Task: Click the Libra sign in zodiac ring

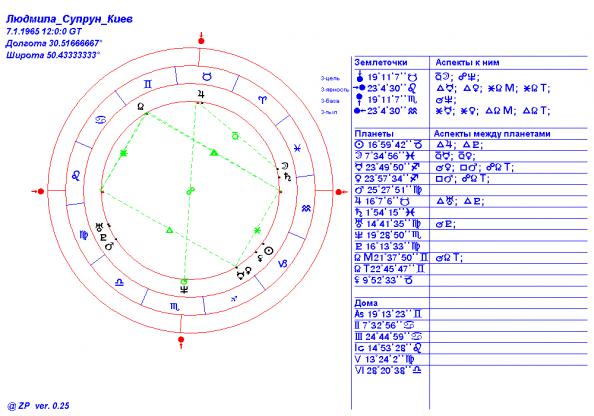Action: point(119,282)
